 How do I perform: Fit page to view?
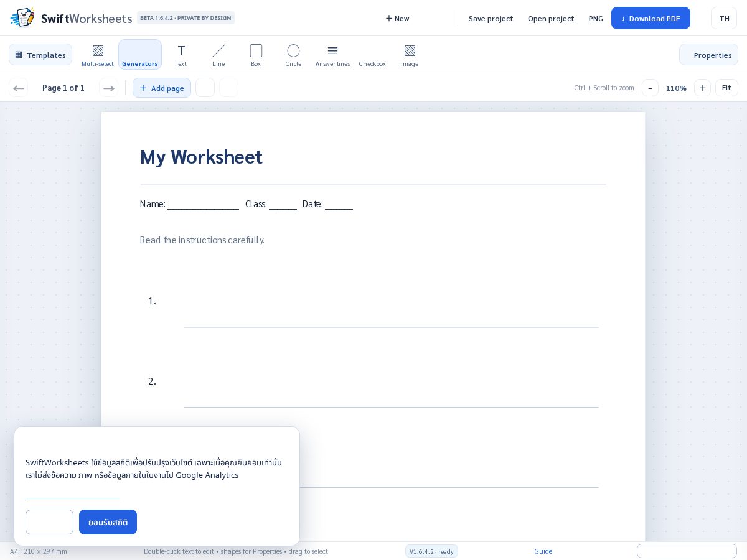(726, 88)
